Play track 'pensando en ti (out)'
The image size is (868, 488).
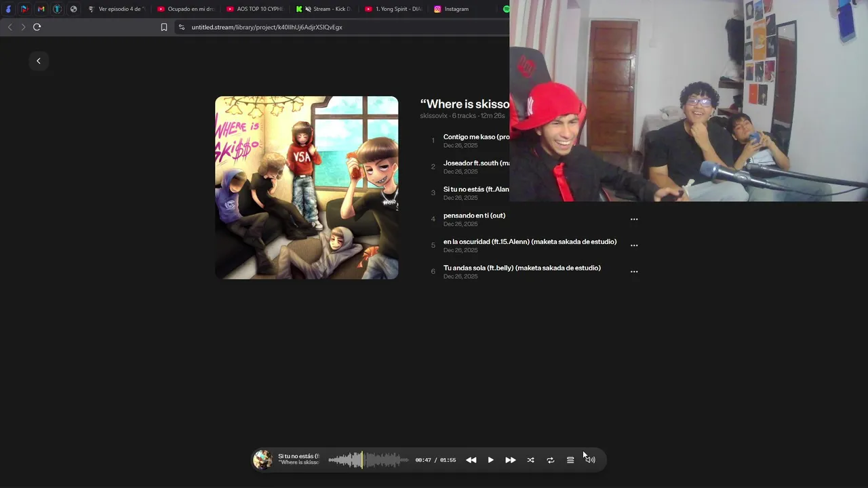point(474,216)
